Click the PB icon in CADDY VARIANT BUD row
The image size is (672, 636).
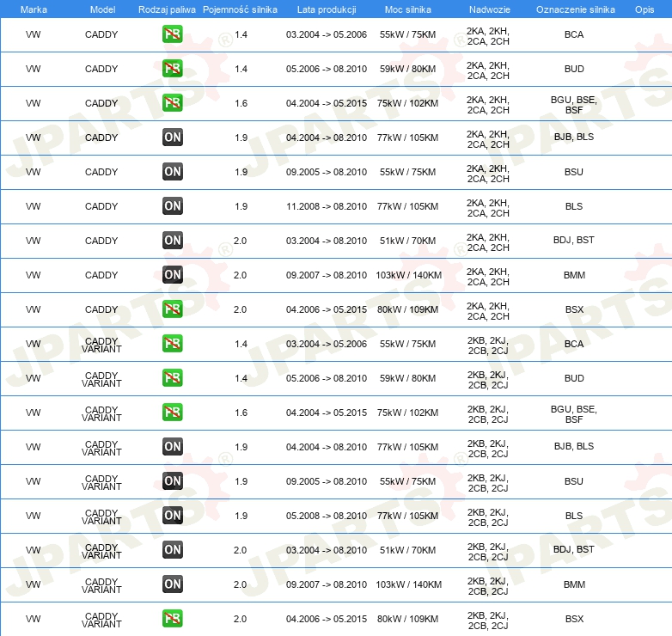pyautogui.click(x=172, y=377)
